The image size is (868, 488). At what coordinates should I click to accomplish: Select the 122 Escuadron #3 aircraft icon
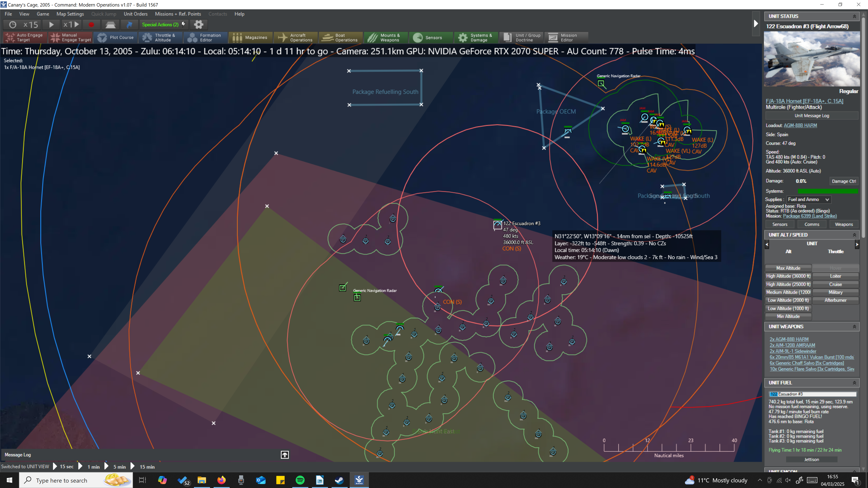(498, 225)
